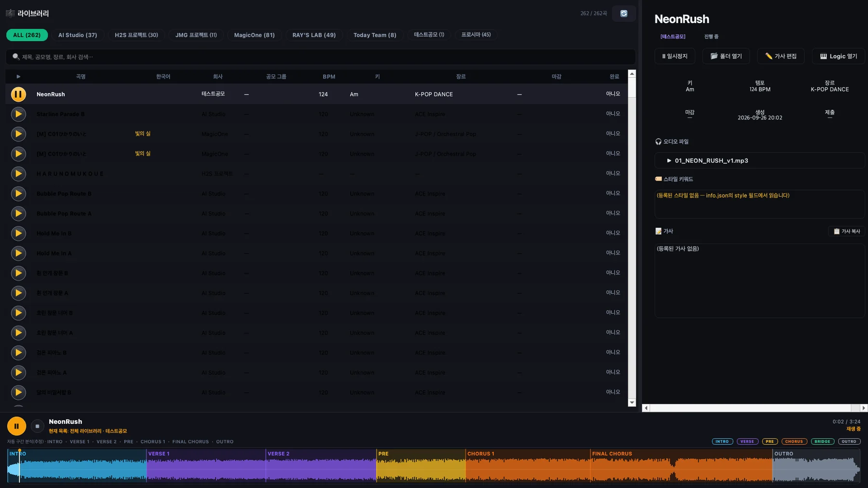The image size is (868, 488).
Task: Open lyric editing with 가사 편집
Action: coord(781,56)
